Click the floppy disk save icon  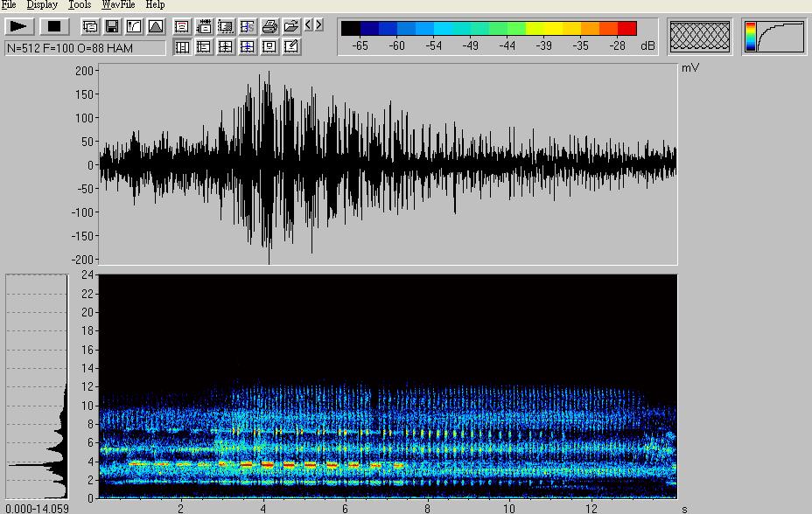tap(112, 26)
